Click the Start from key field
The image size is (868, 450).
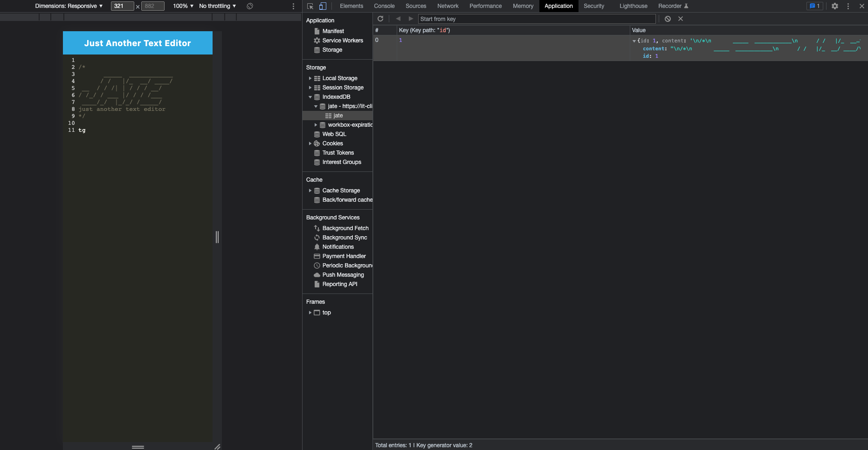(x=537, y=19)
